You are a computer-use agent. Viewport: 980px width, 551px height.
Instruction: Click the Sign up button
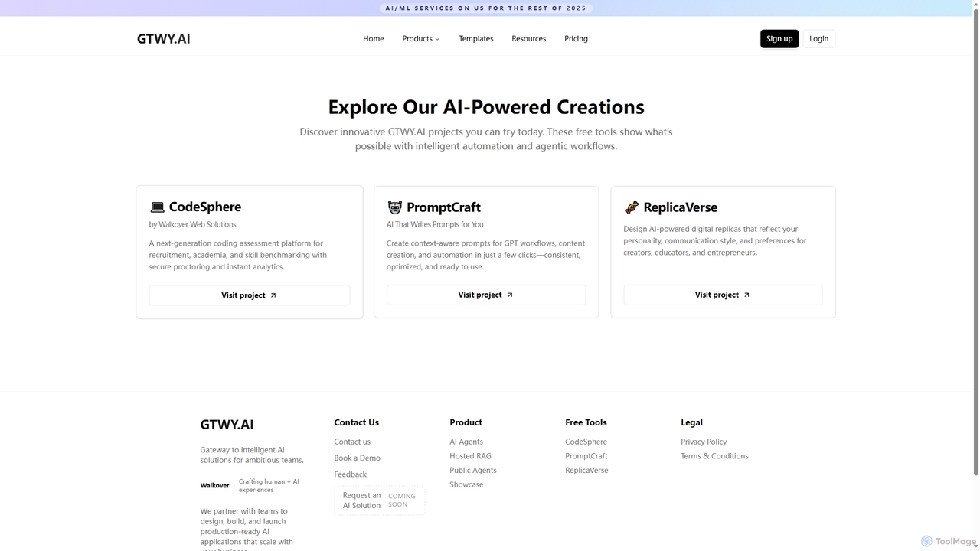click(x=779, y=39)
